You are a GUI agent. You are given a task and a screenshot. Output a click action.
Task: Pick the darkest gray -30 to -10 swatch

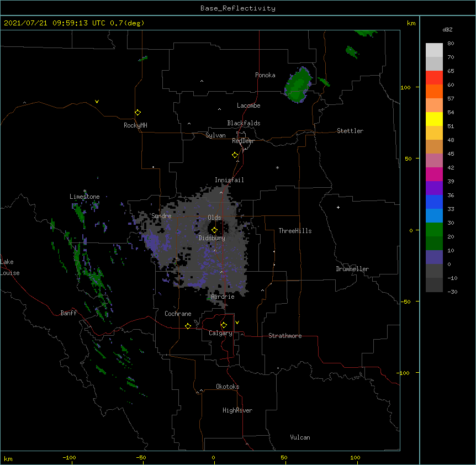[434, 285]
